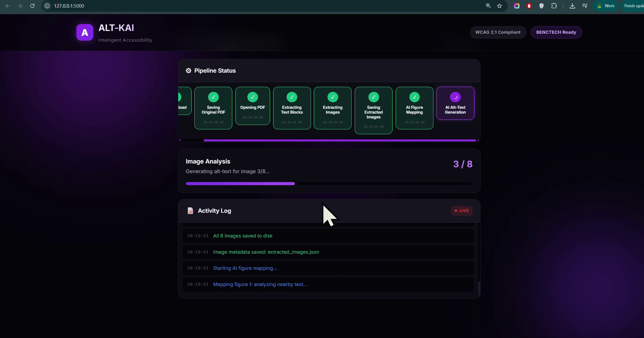Viewport: 644px width, 338px height.
Task: Reload the page in the browser
Action: click(x=32, y=6)
